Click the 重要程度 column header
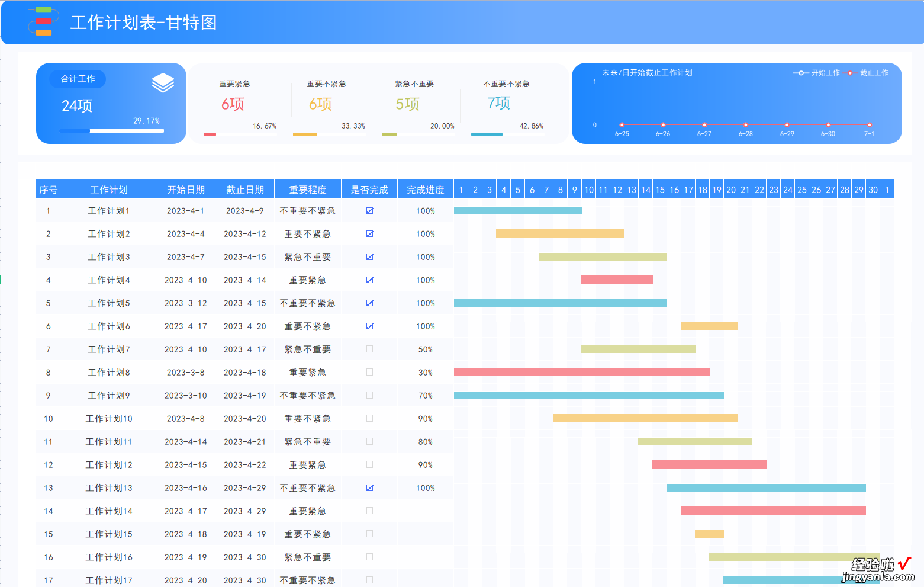This screenshot has height=587, width=924. click(308, 190)
